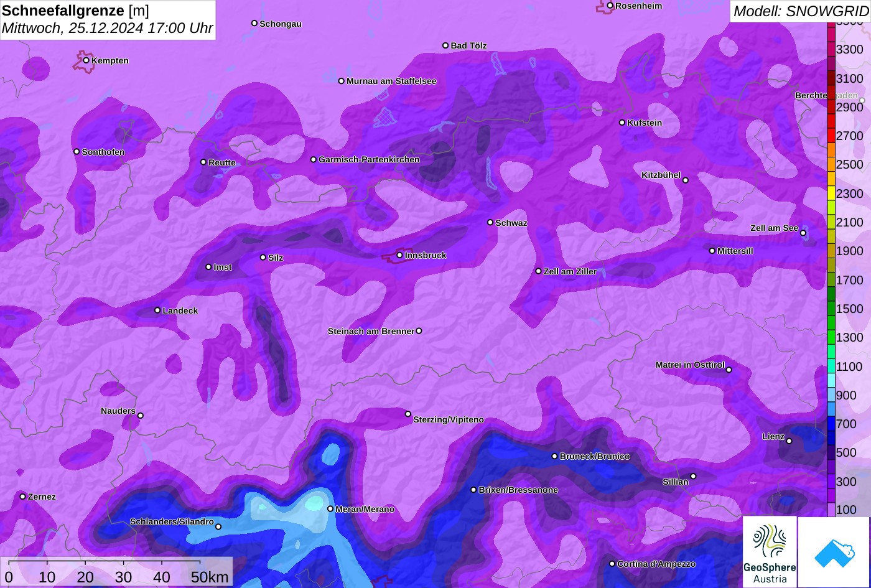Image resolution: width=871 pixels, height=588 pixels.
Task: Click the Lienz location dot
Action: point(789,441)
